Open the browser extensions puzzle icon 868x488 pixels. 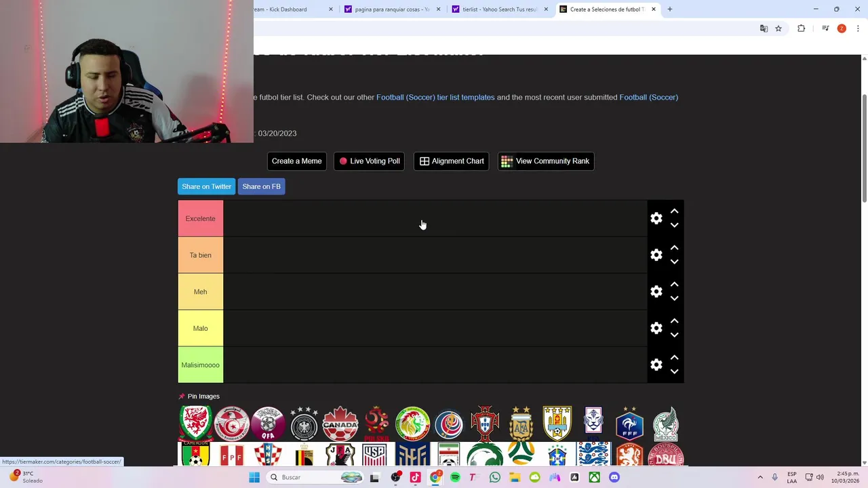(802, 28)
